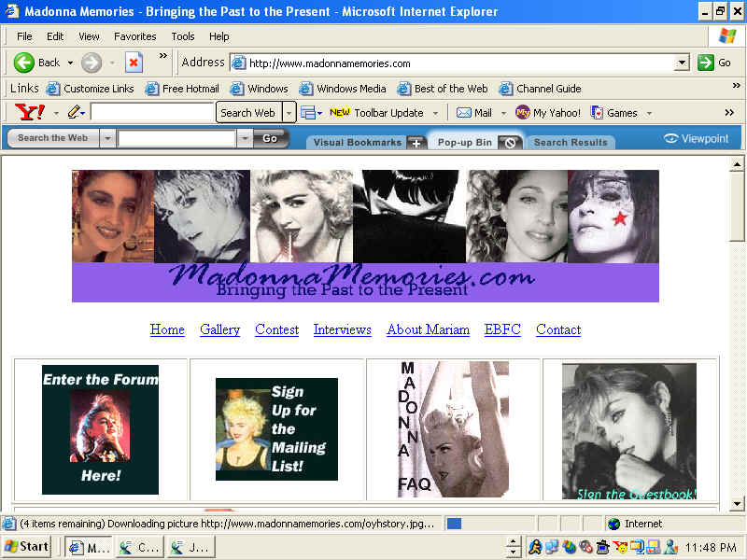Click the Yahoo Messenger tray icon
Image resolution: width=747 pixels, height=560 pixels.
620,547
